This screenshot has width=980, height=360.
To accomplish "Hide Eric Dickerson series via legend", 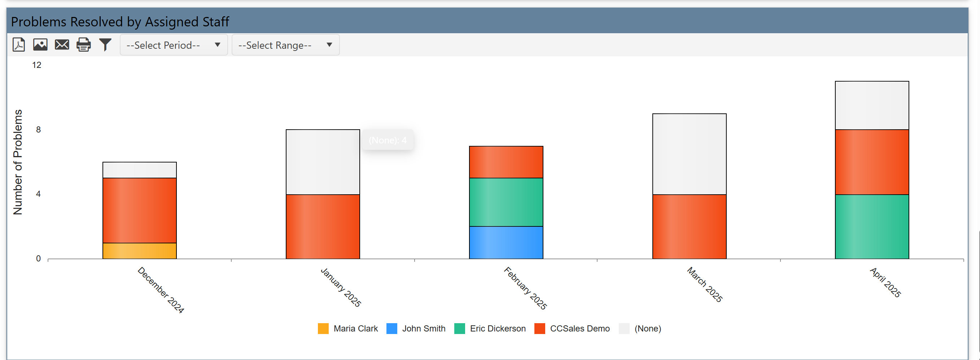I will pyautogui.click(x=498, y=329).
